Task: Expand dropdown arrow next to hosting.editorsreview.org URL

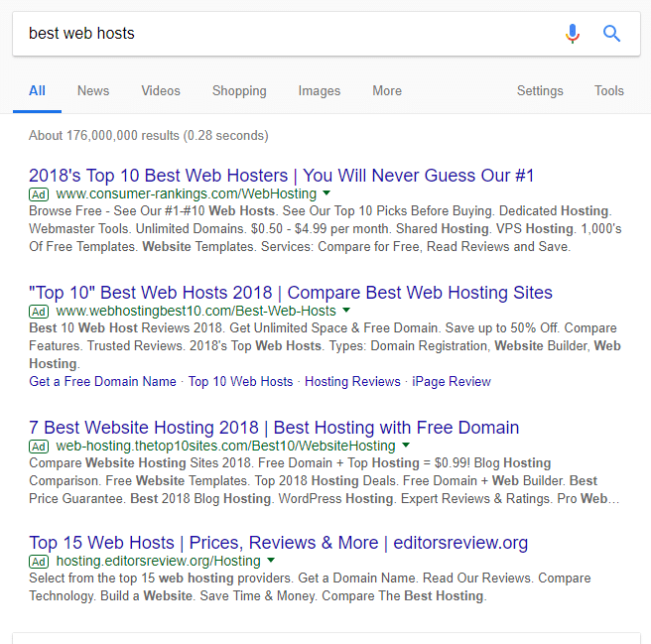Action: point(271,560)
